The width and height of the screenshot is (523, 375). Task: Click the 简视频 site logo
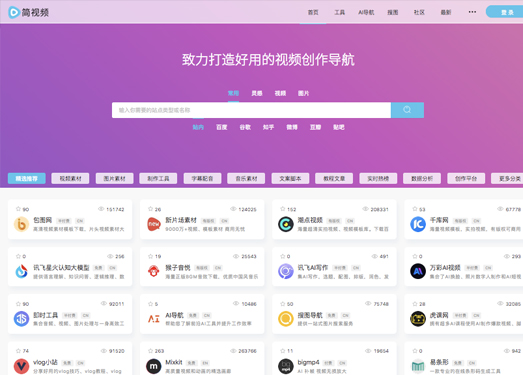point(28,12)
